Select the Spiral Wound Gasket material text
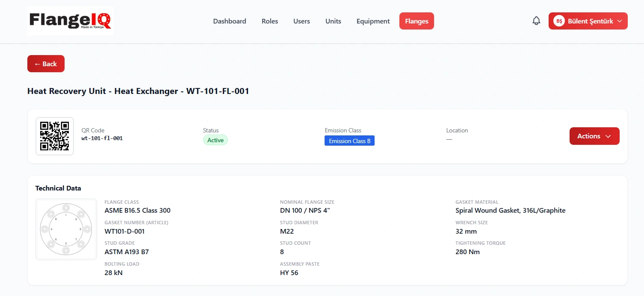Image resolution: width=644 pixels, height=296 pixels. (511, 210)
